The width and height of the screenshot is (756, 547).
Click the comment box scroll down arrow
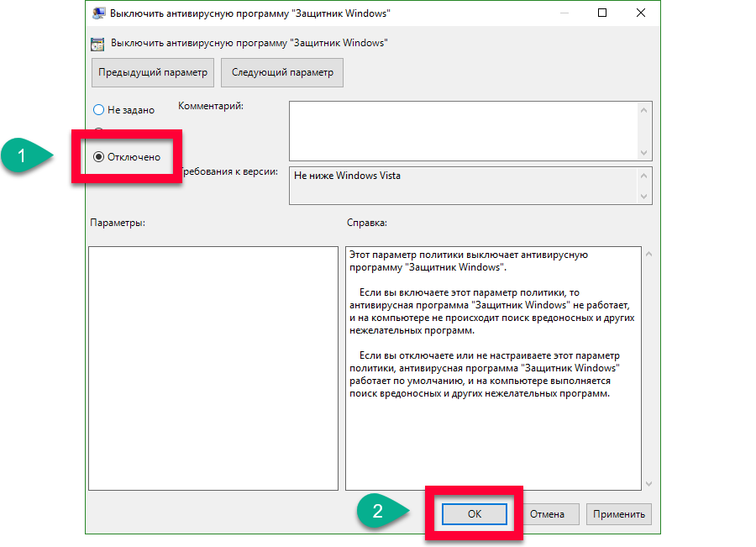tap(644, 153)
